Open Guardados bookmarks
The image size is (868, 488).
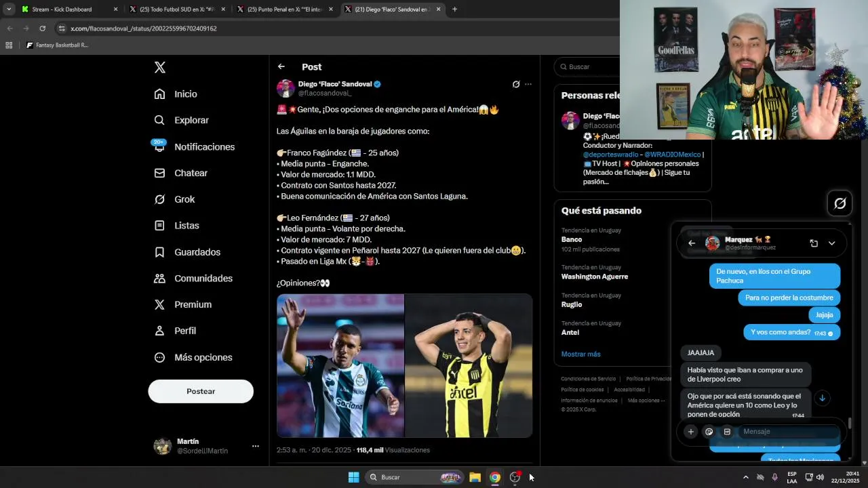coord(187,252)
